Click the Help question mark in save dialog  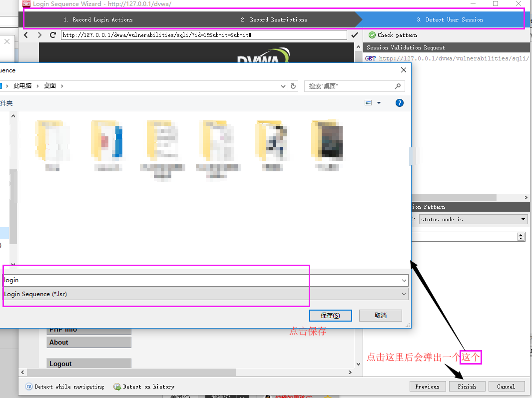[399, 103]
